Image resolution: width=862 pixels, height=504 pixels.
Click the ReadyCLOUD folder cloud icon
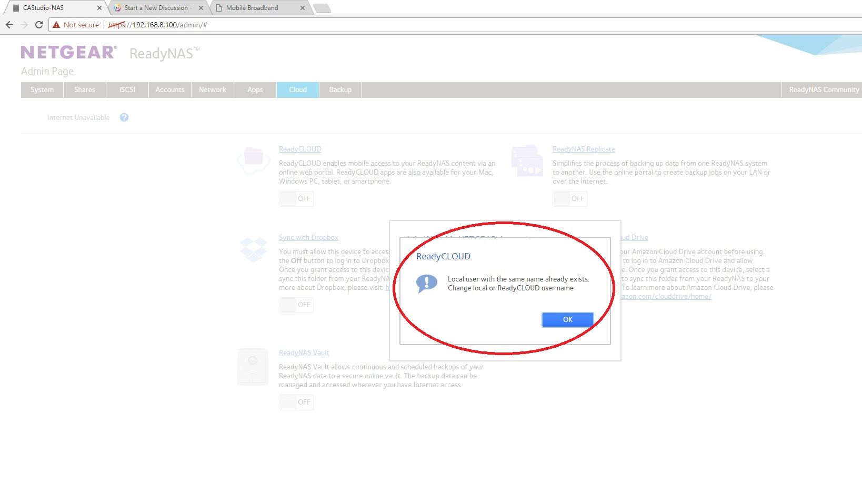coord(254,159)
